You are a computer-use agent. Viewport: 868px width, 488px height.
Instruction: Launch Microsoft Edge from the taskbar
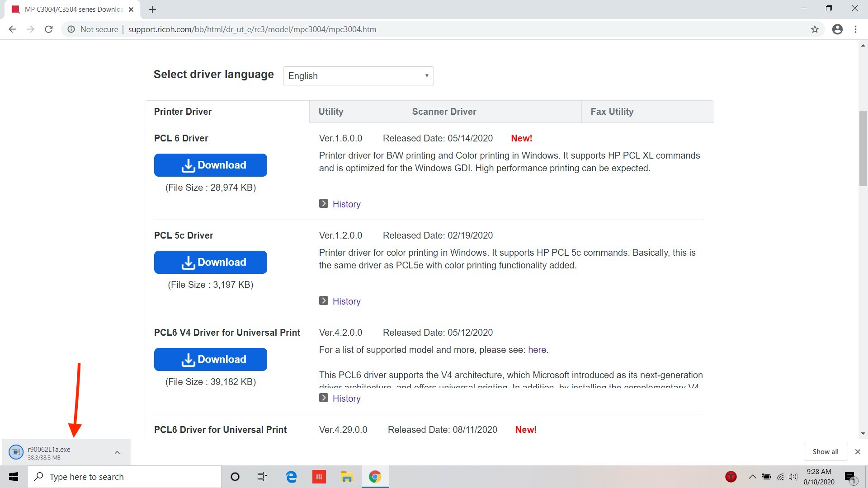(x=291, y=477)
